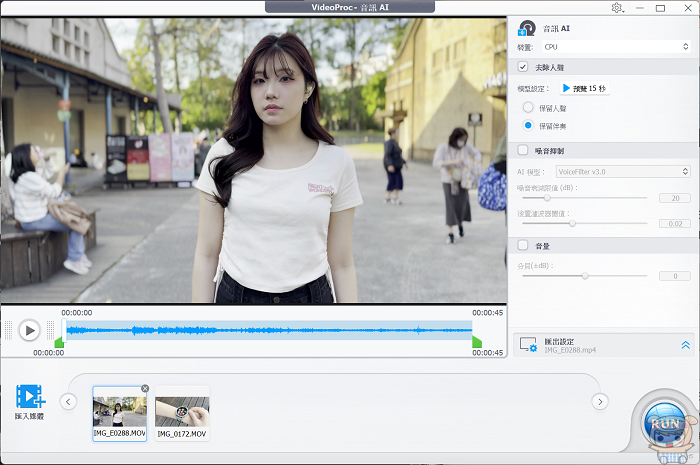Expand the 匯出設定 export panel chevron

click(x=685, y=345)
